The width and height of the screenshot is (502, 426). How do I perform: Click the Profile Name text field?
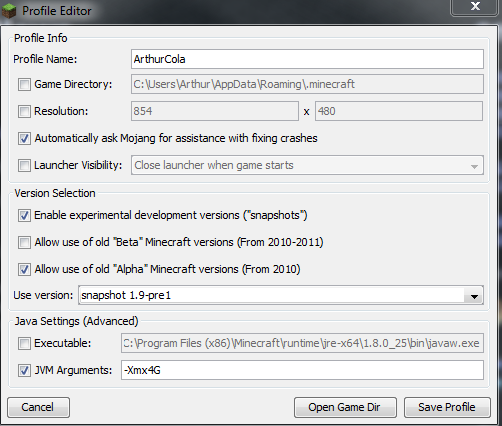(x=307, y=59)
